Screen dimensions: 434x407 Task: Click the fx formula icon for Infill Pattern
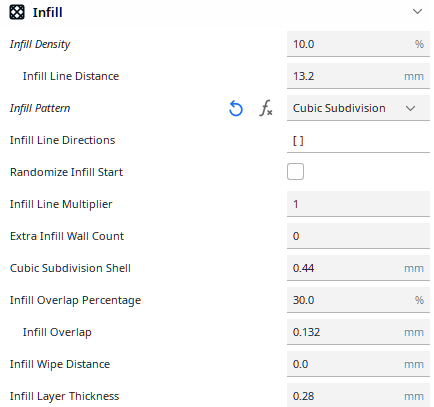[x=266, y=108]
